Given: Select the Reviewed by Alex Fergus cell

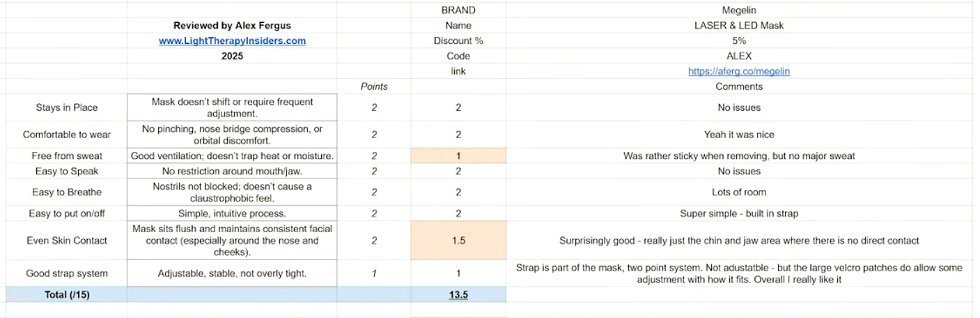Looking at the screenshot, I should [232, 26].
